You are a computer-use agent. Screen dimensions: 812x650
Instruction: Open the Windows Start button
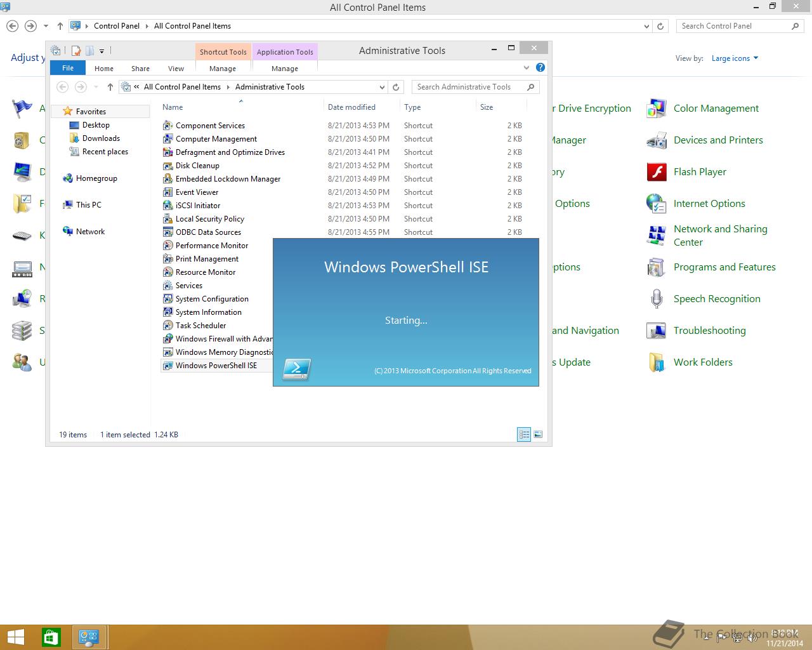pos(16,637)
